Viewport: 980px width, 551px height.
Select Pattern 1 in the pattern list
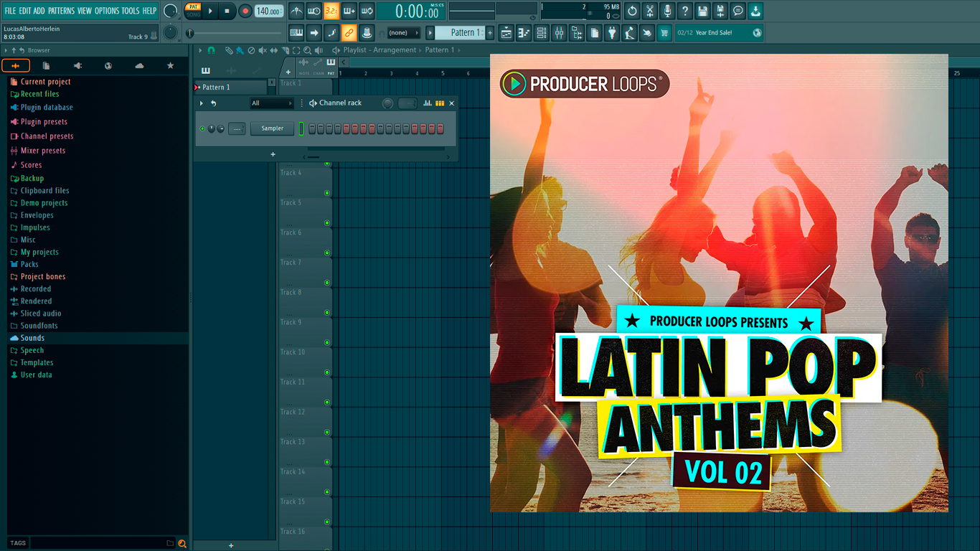(x=231, y=87)
